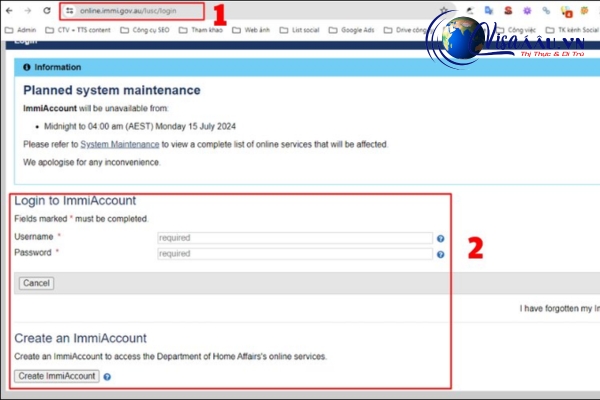Open the site information icon in address bar
This screenshot has height=400, width=600.
tap(69, 11)
